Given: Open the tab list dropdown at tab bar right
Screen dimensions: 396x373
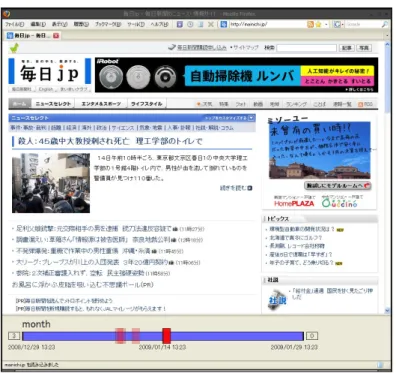Looking at the screenshot, I should (x=387, y=35).
